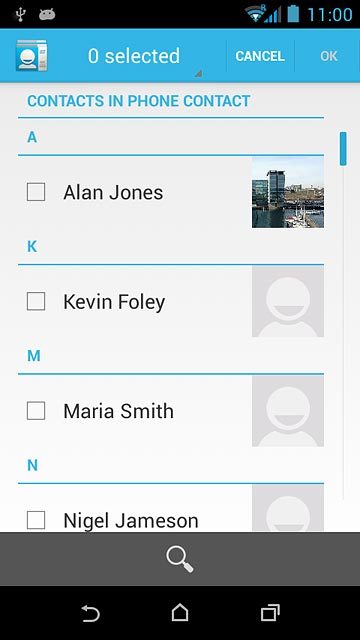Image resolution: width=360 pixels, height=640 pixels.
Task: Tap the Wi-Fi signal icon in status bar
Action: [254, 14]
